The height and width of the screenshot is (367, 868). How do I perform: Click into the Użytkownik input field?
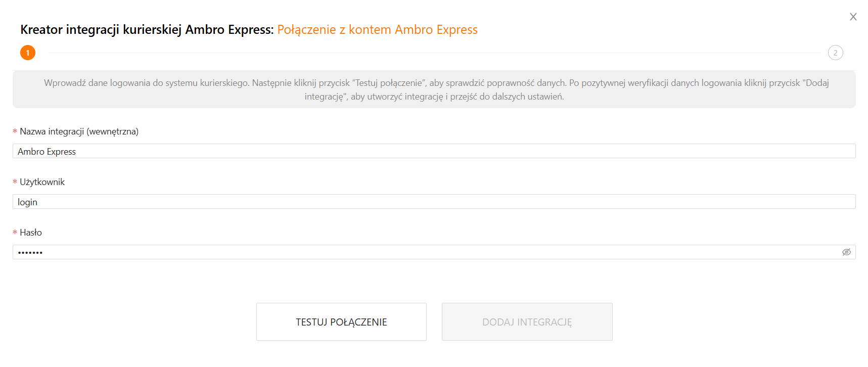tap(434, 202)
